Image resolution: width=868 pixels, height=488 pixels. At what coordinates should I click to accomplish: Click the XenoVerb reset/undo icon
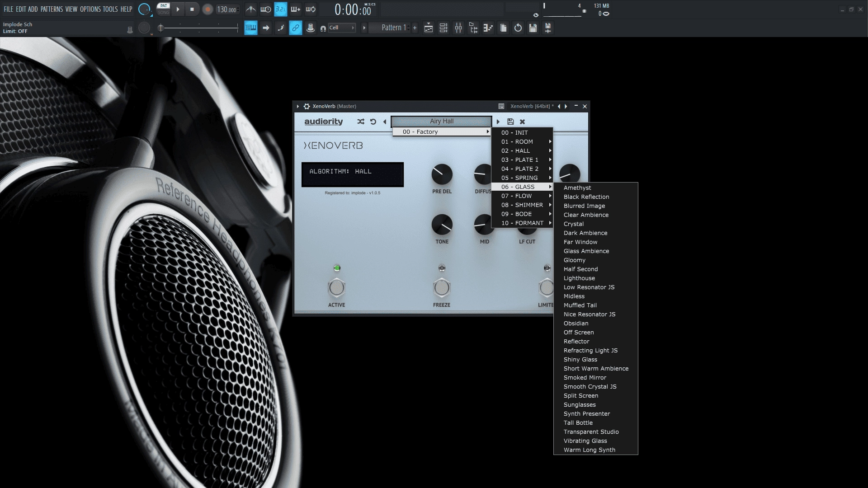pyautogui.click(x=373, y=122)
